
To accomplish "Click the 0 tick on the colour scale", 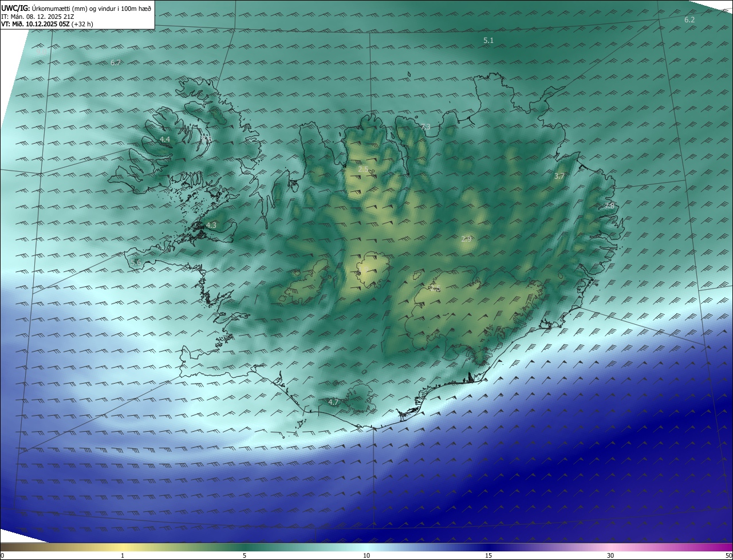I will (2, 555).
